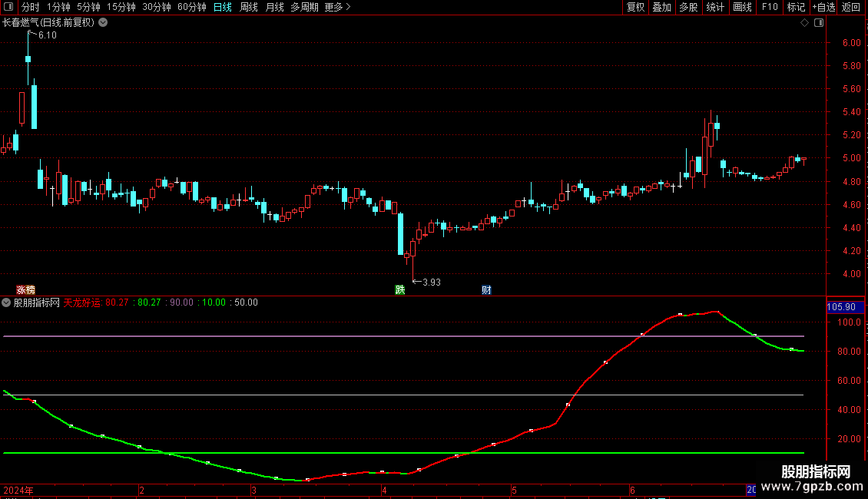Click the 返回 back button

[x=851, y=7]
